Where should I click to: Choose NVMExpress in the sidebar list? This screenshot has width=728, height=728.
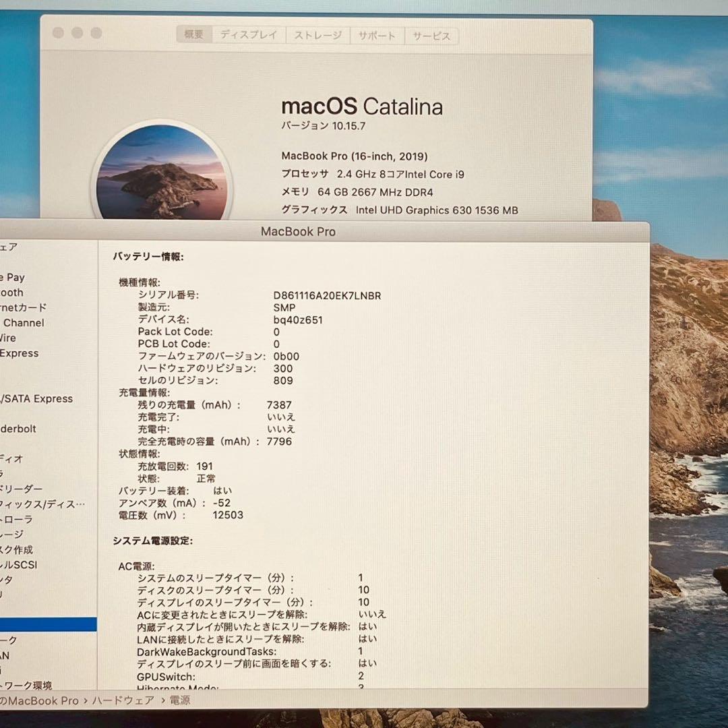tap(19, 353)
